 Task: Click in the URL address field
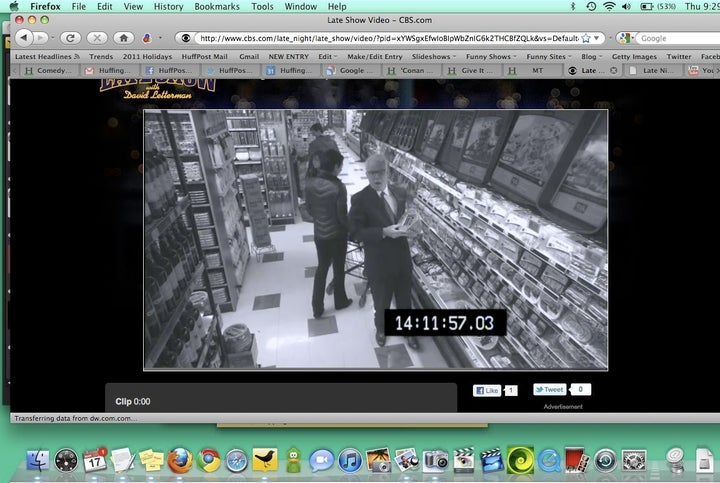388,38
